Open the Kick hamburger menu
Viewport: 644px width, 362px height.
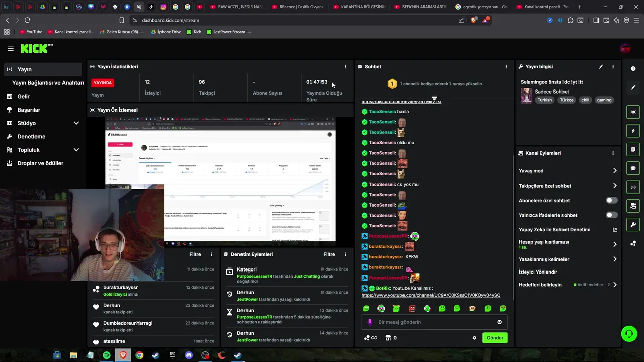click(11, 49)
